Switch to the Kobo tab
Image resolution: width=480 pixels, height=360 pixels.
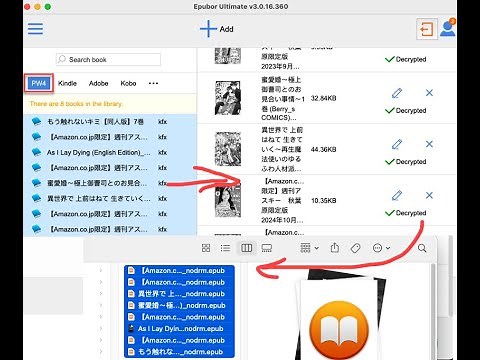tap(128, 83)
